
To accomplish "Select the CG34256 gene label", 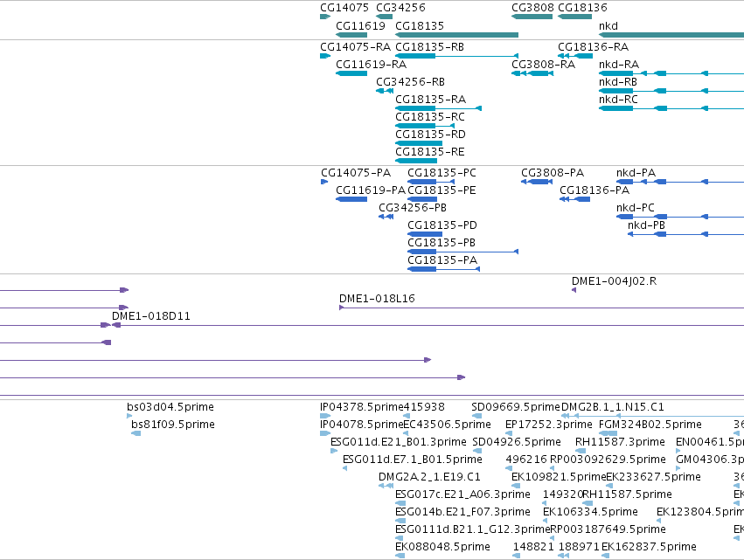I will [400, 8].
